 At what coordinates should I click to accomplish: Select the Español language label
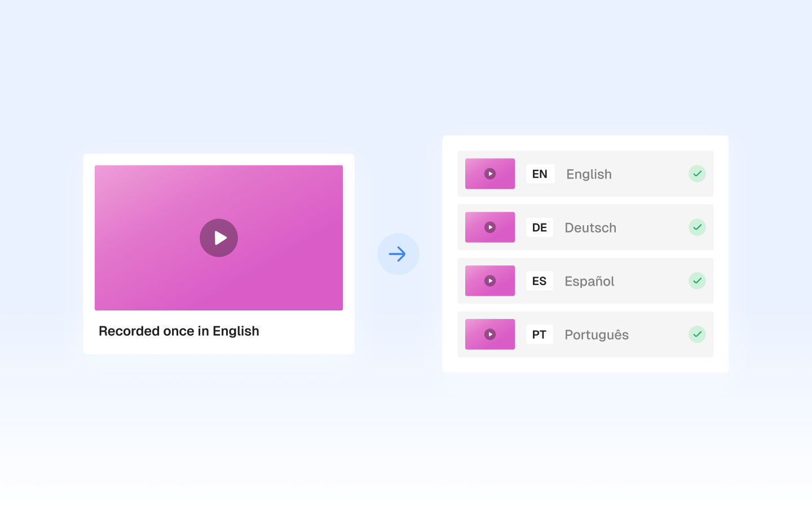coord(589,281)
